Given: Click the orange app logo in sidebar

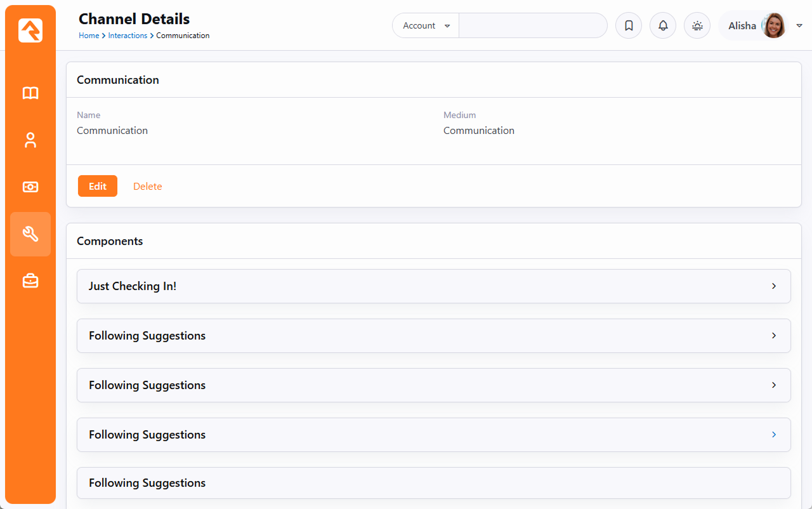Looking at the screenshot, I should (30, 30).
